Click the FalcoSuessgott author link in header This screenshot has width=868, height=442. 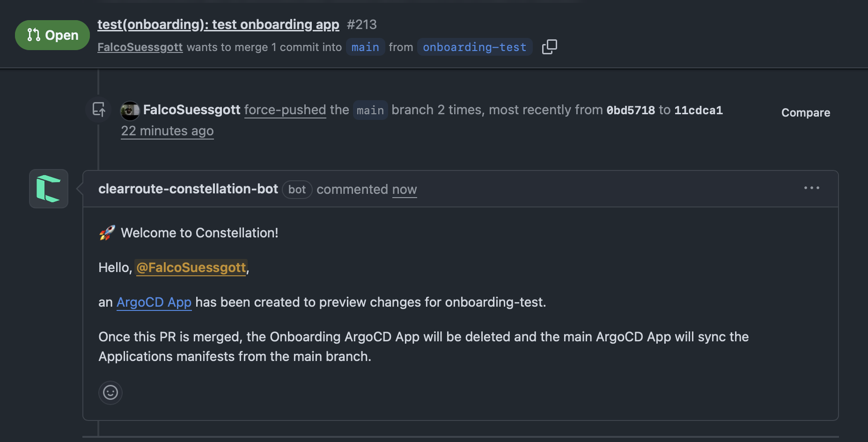[140, 47]
